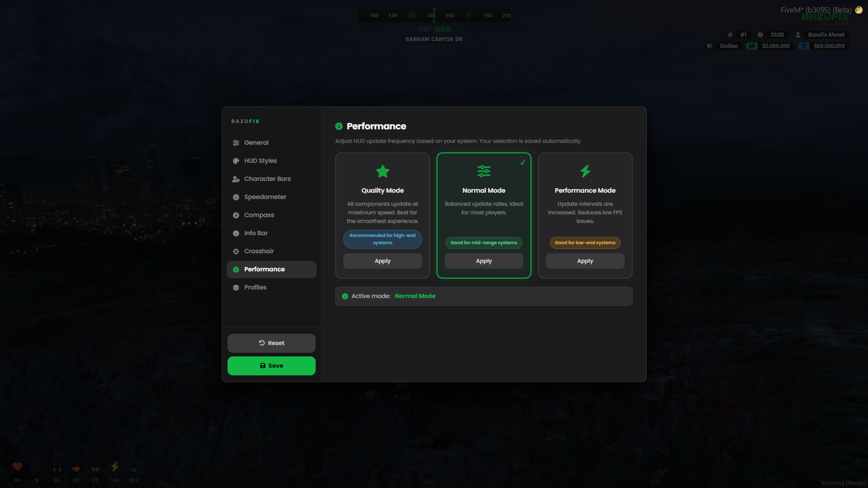Image resolution: width=868 pixels, height=488 pixels.
Task: Apply Performance Mode
Action: coord(585,261)
